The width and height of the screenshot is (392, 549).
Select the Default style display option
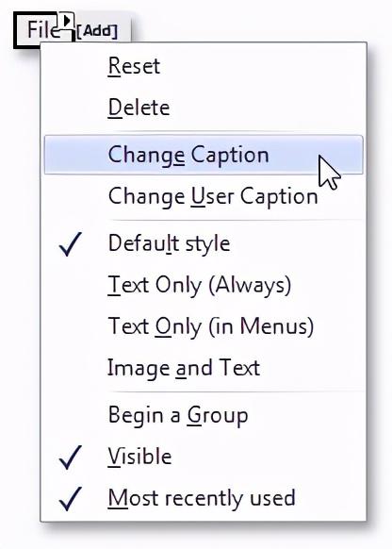coord(204,243)
